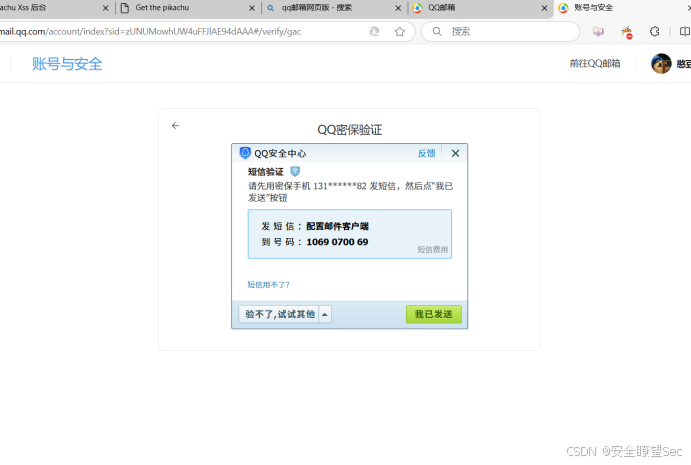Switch to the QQ邮箱 tab
The image size is (691, 465).
click(478, 8)
